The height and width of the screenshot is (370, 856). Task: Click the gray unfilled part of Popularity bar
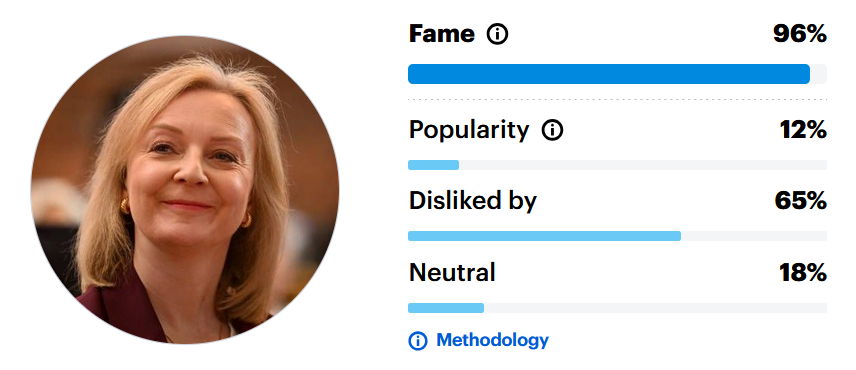(643, 165)
